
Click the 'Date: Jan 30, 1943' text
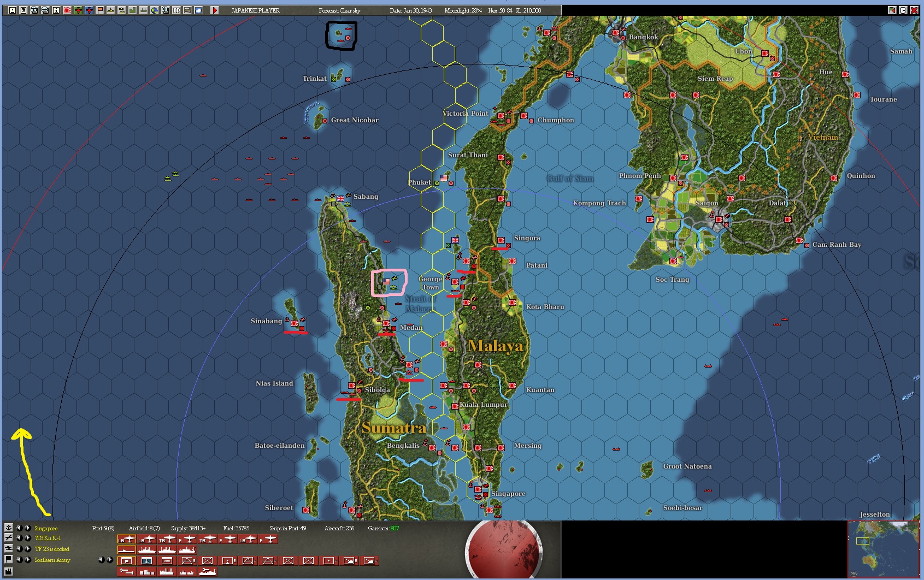(411, 10)
